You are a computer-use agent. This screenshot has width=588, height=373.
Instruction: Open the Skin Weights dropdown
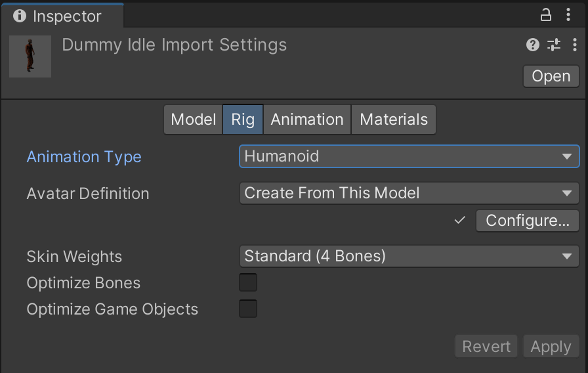pos(409,256)
